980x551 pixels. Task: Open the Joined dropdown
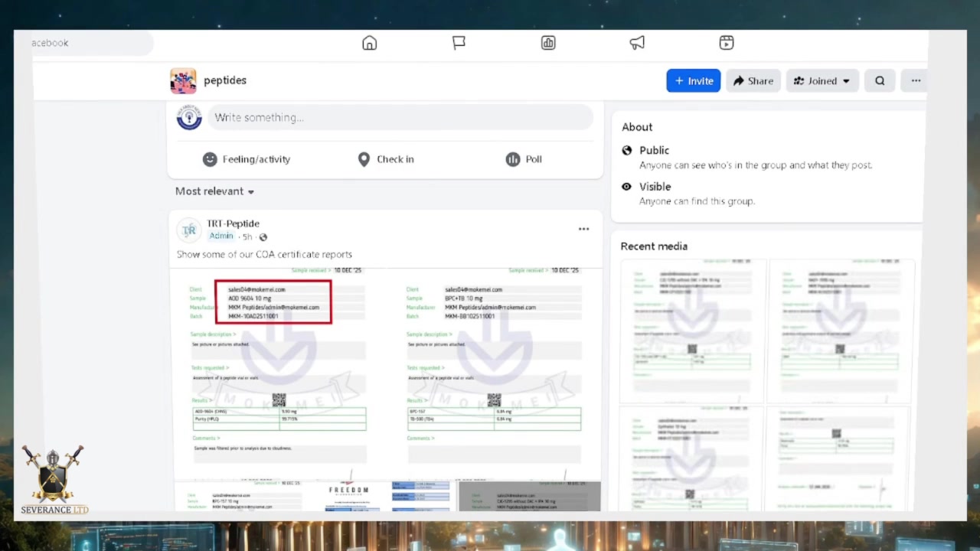(822, 80)
